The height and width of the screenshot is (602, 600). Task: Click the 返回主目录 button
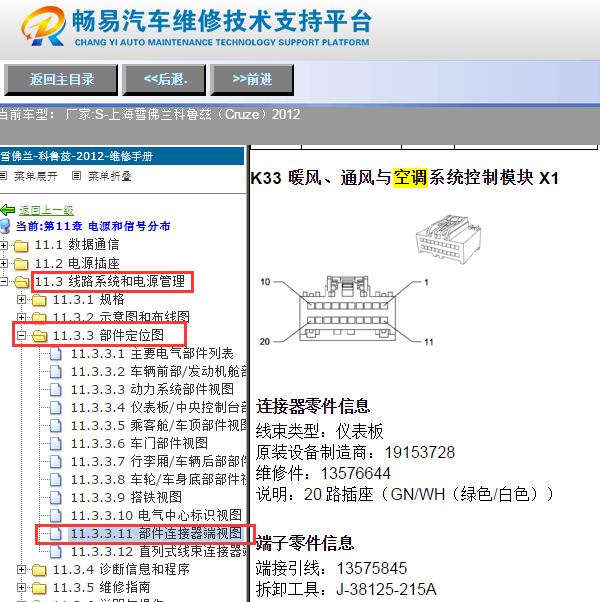(61, 80)
